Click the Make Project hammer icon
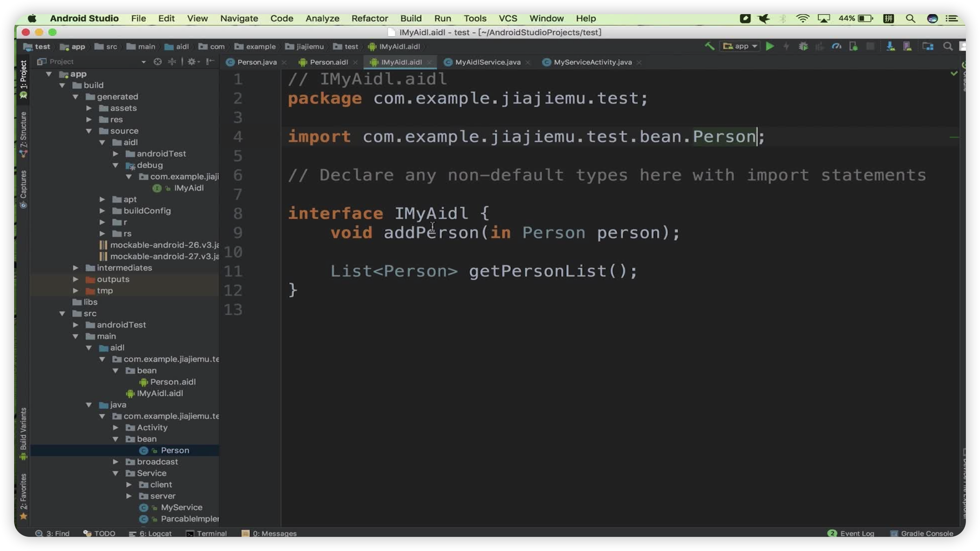Viewport: 980px width, 551px height. [709, 46]
